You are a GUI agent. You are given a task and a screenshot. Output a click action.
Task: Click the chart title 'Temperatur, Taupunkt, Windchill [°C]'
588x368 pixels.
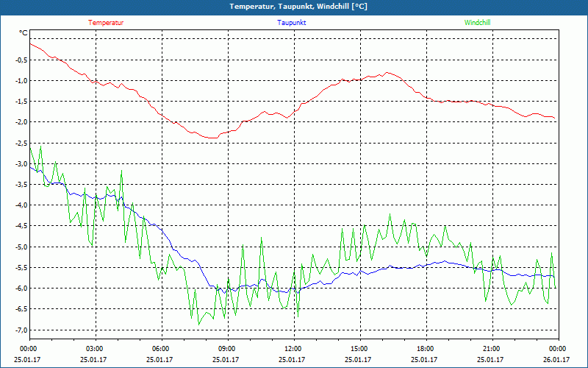298,7
